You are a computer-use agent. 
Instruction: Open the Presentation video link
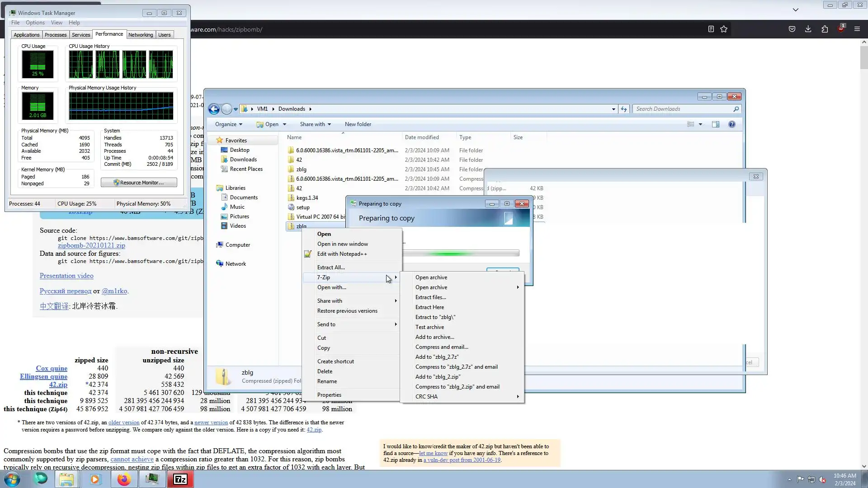[66, 276]
